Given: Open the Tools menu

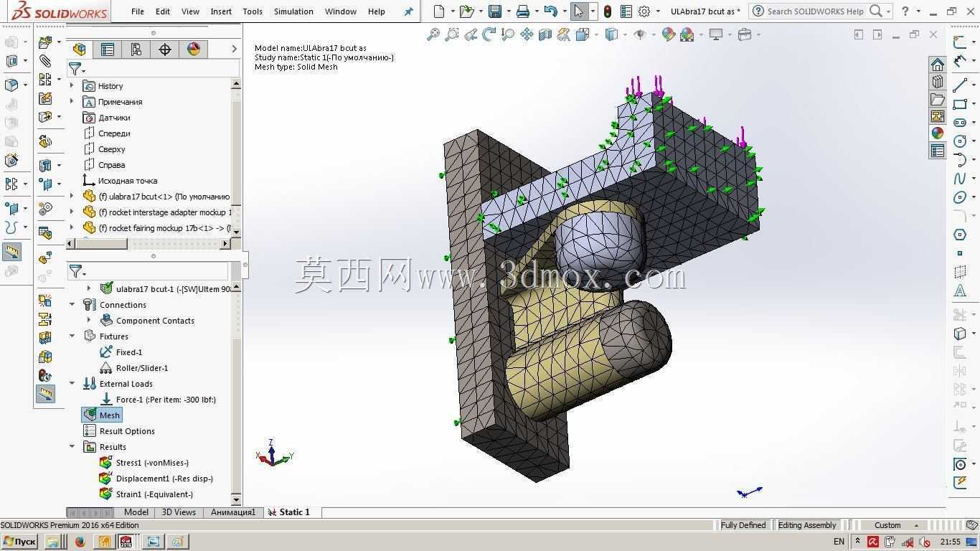Looking at the screenshot, I should (x=253, y=11).
